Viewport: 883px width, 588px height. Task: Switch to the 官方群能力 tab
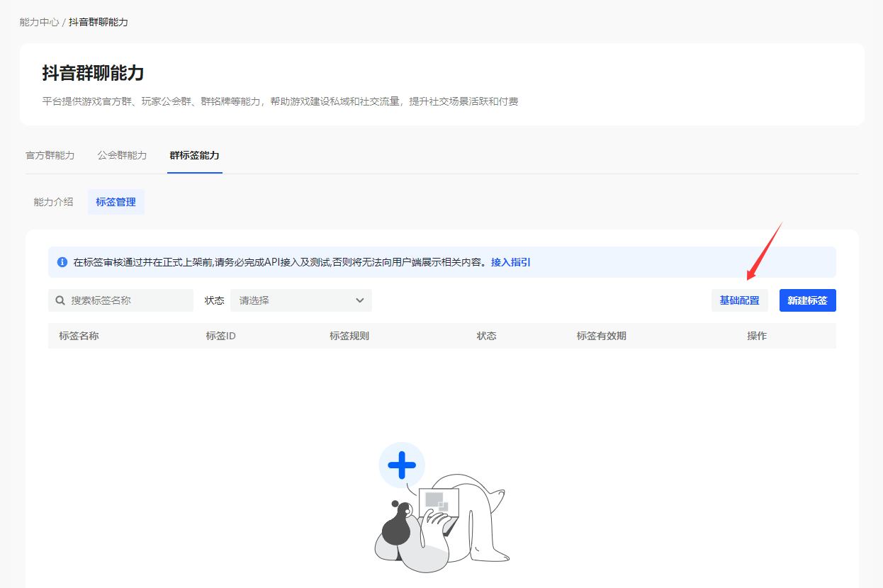click(x=50, y=155)
